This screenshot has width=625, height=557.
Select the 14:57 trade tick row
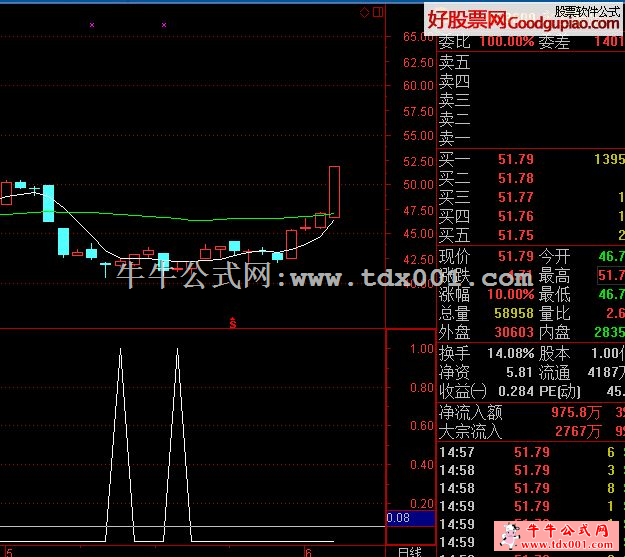(531, 452)
